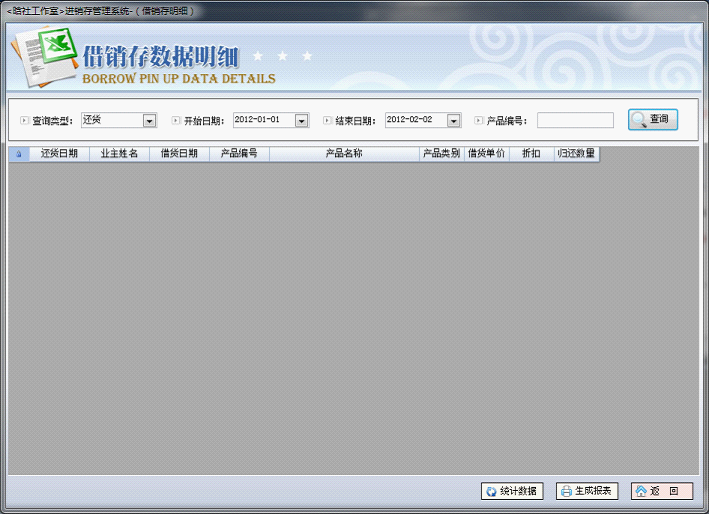Click the arrow icon beside 产品编号 label
Screen dimensions: 709x514
[478, 120]
